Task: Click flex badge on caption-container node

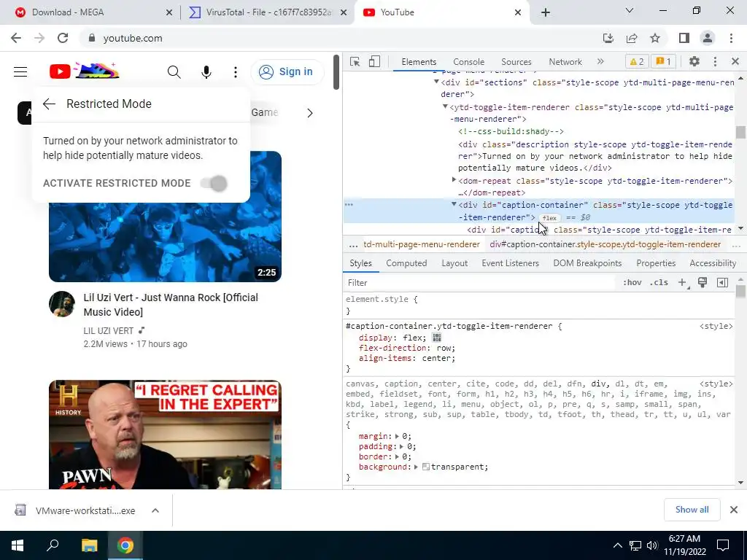Action: [549, 217]
